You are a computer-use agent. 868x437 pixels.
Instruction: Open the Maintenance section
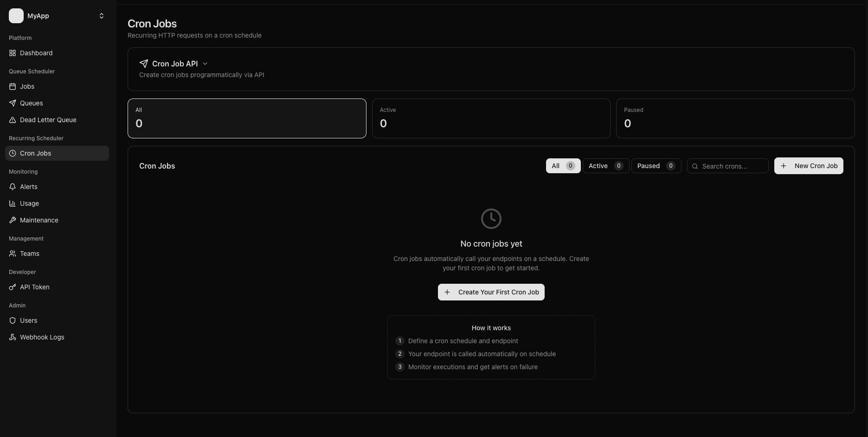point(39,220)
